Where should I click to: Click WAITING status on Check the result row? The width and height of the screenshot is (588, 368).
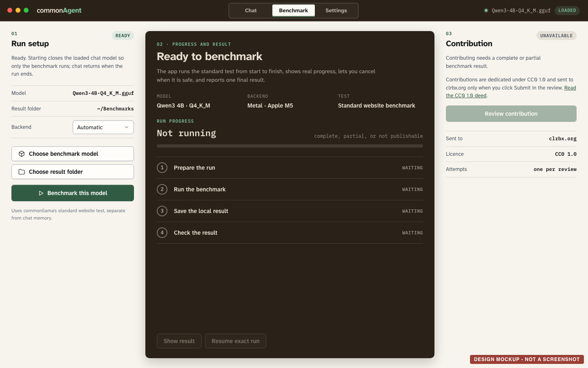pos(412,233)
